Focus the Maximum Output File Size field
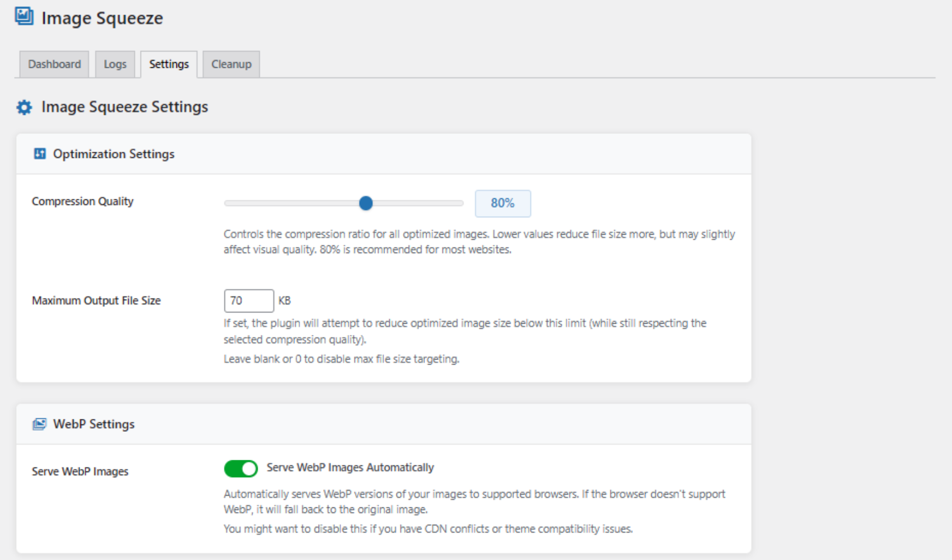Screen dimensions: 952x560 (x=249, y=301)
